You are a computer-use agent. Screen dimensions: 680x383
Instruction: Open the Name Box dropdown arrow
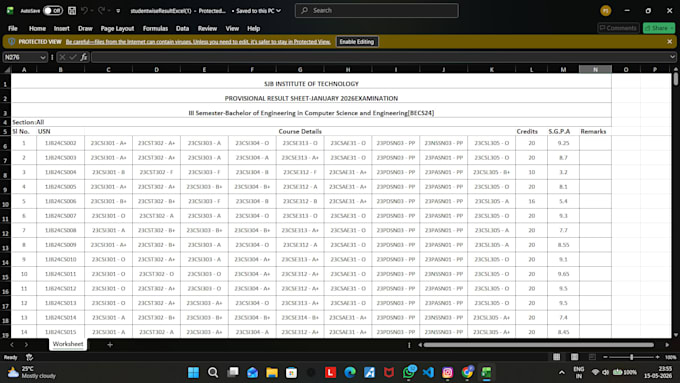coord(42,57)
